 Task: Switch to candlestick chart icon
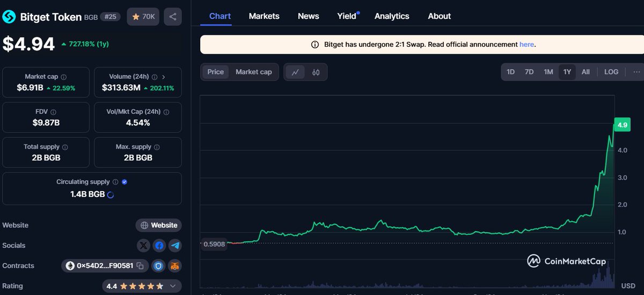click(316, 72)
